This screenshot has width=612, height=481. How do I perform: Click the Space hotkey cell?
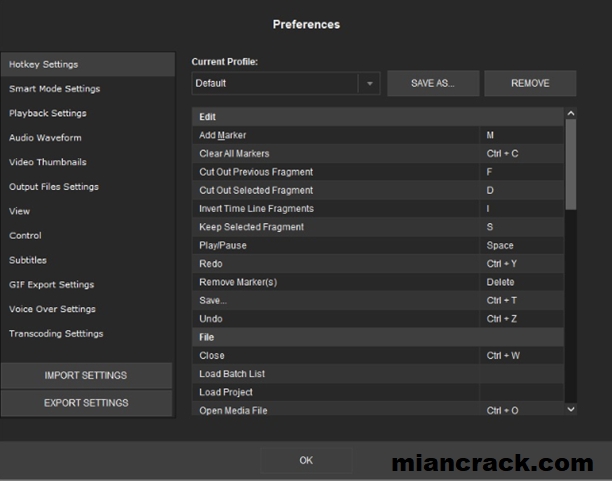521,245
